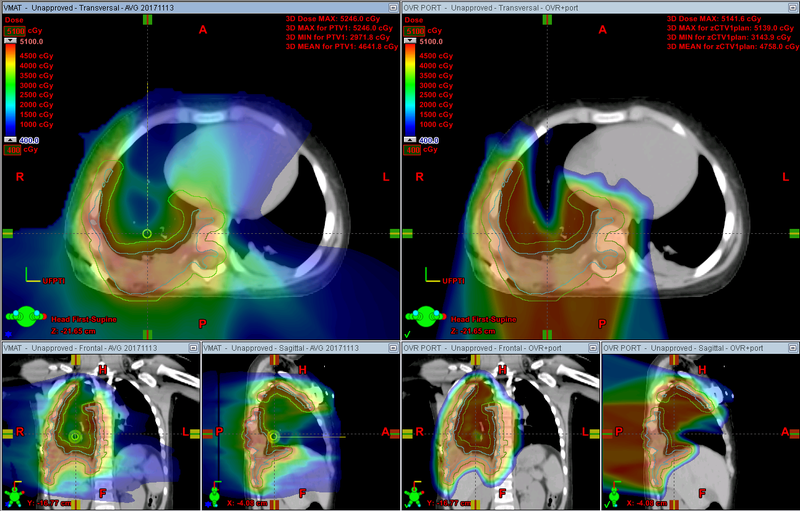Click the green checkmark in OVR PORT Sagittal view

point(606,504)
